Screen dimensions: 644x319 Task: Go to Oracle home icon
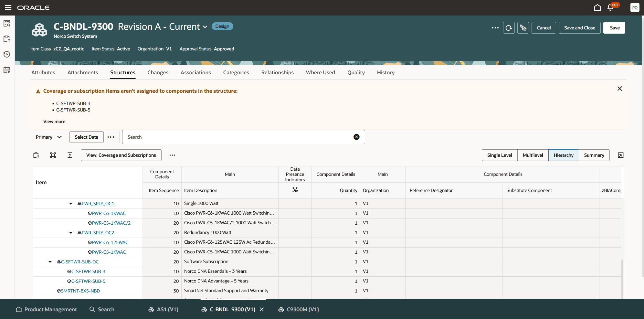click(x=597, y=7)
